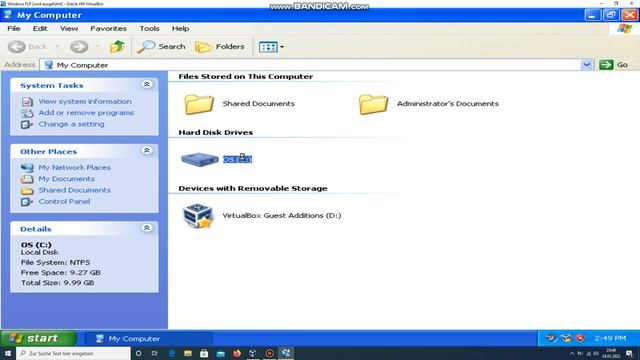Viewport: 640px width, 360px height.
Task: Click the My Network Places icon
Action: tap(27, 168)
